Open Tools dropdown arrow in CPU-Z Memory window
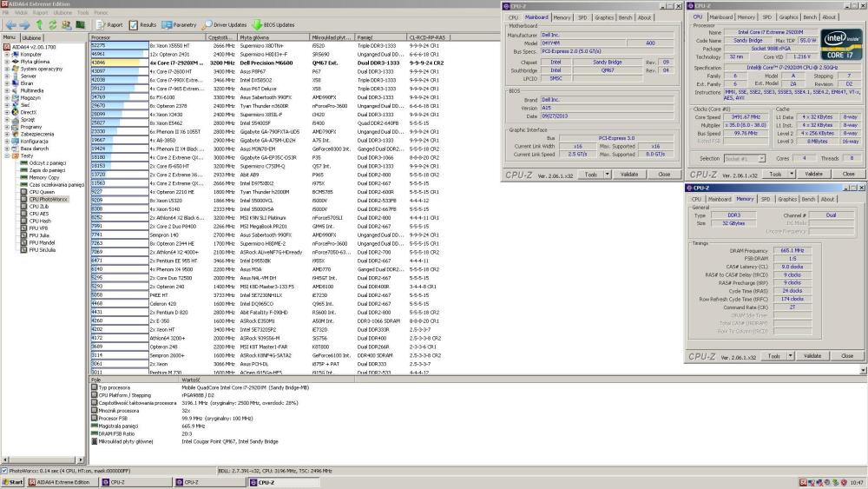This screenshot has width=868, height=489. tap(790, 356)
